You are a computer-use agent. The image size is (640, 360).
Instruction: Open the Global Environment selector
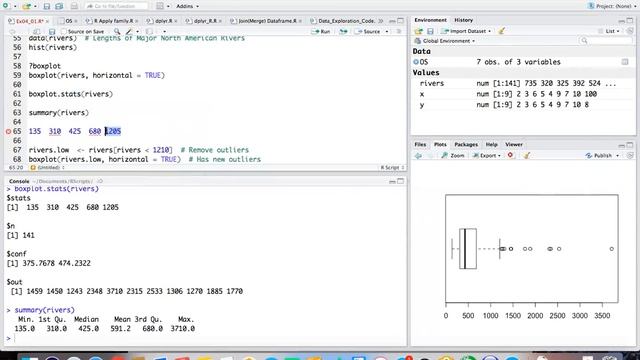click(x=445, y=41)
